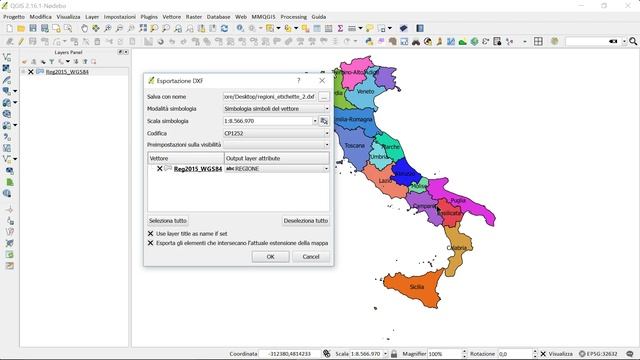640x360 pixels.
Task: Open the REGIONE output attribute dropdown
Action: (277, 169)
